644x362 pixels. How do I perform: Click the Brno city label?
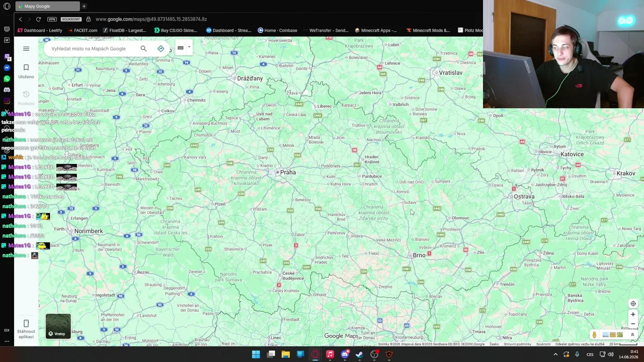[x=419, y=255]
